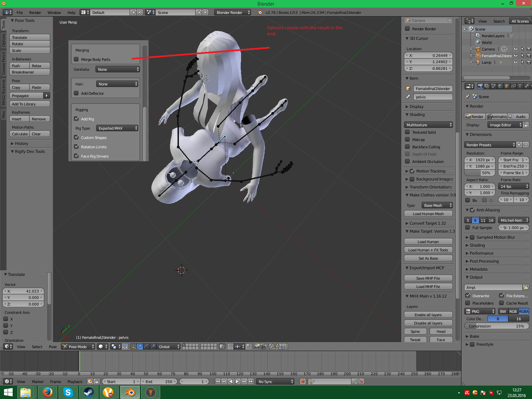Open the Scene properties tab icon
The width and height of the screenshot is (532, 399).
[x=493, y=86]
